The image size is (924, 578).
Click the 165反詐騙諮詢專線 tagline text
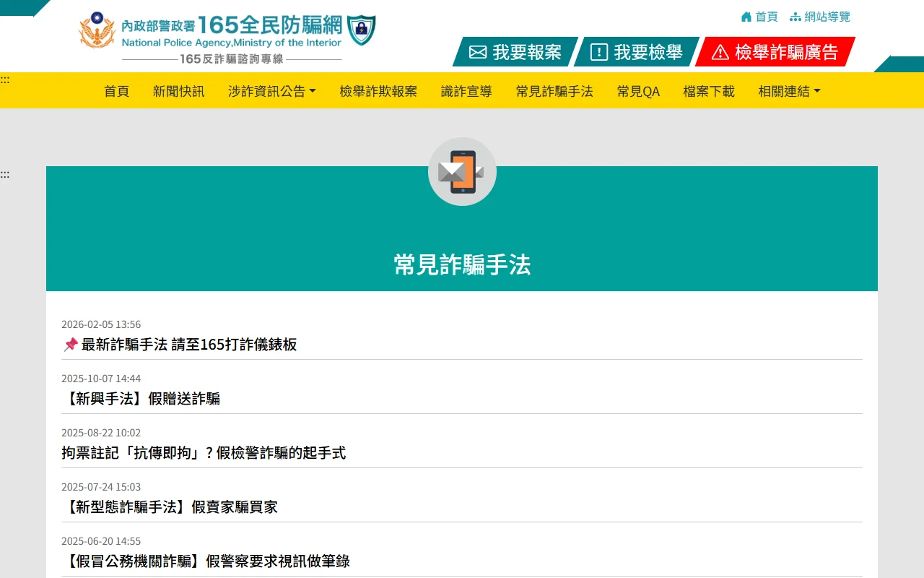point(232,59)
